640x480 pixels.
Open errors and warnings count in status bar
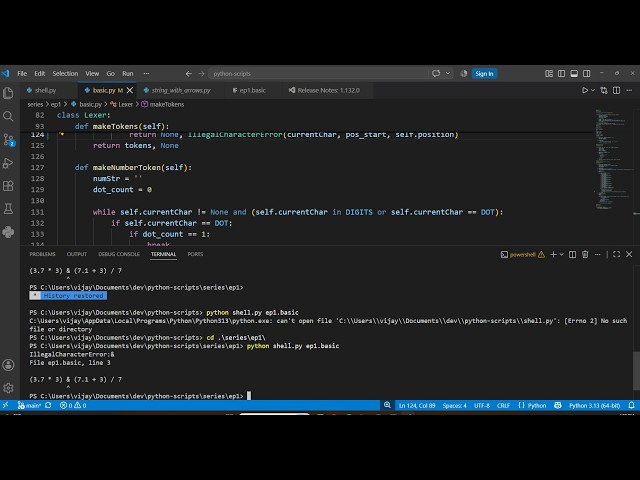tap(73, 405)
